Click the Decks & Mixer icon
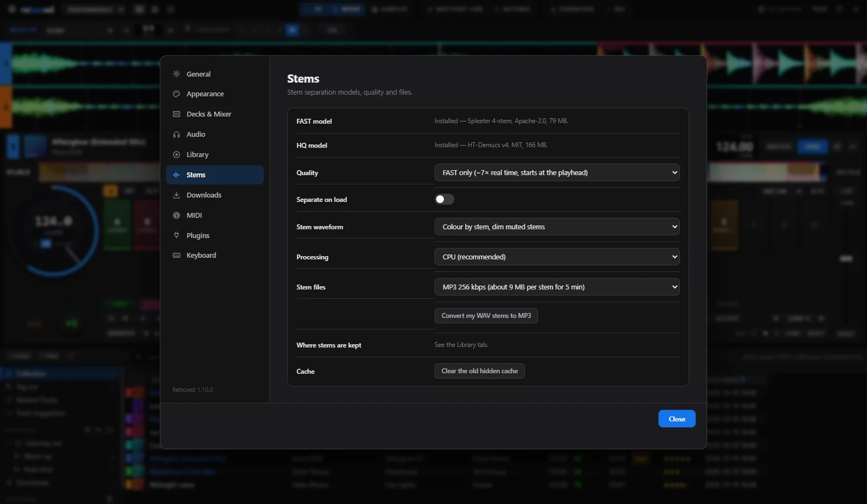The height and width of the screenshot is (504, 867). [x=176, y=114]
